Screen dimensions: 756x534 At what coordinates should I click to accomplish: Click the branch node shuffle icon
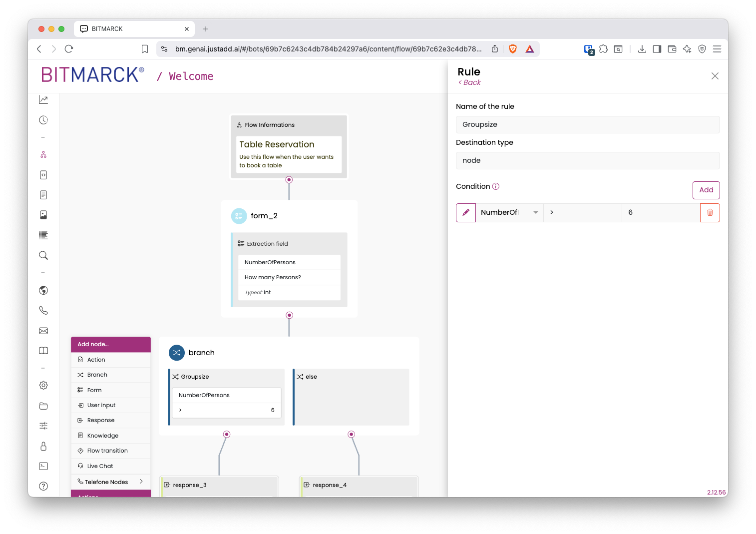point(177,353)
